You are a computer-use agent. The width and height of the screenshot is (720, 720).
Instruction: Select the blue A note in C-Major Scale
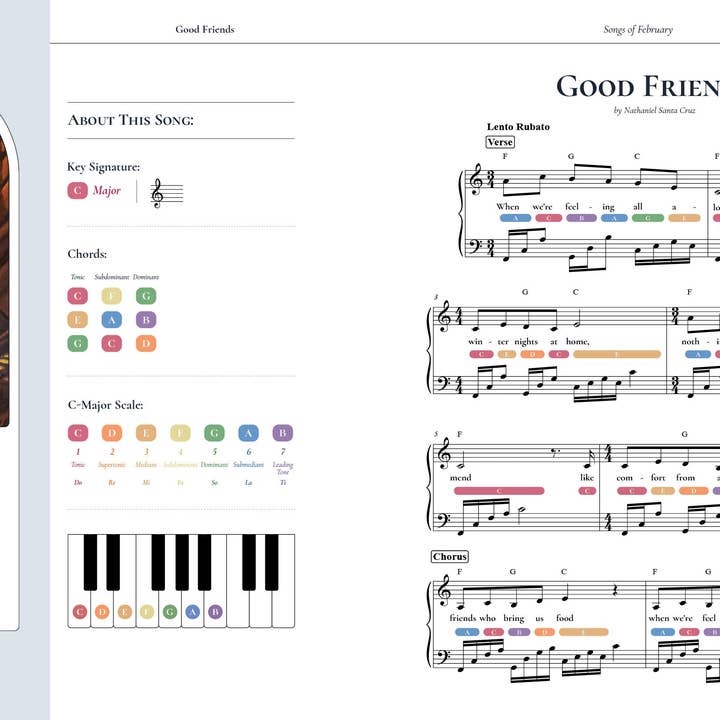tap(248, 433)
